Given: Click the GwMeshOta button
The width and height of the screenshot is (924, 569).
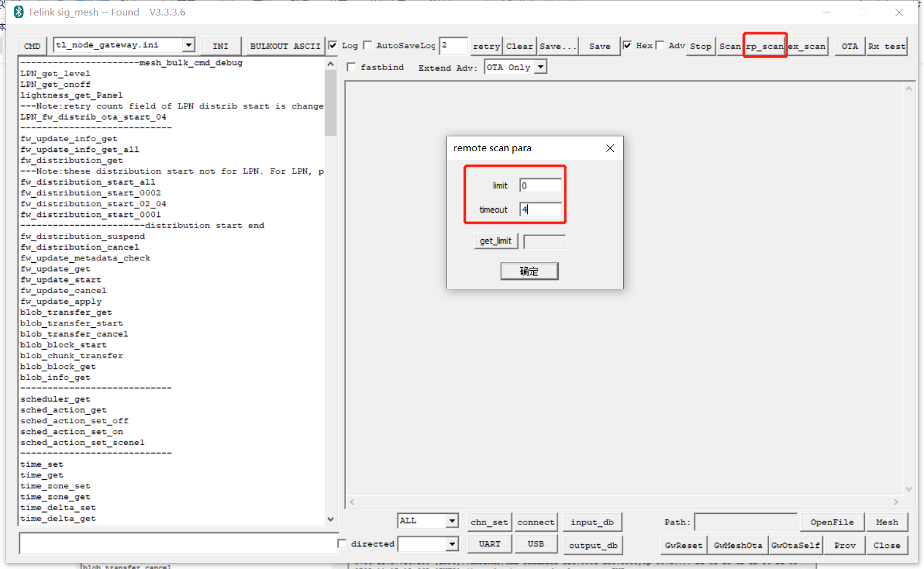Looking at the screenshot, I should [738, 545].
